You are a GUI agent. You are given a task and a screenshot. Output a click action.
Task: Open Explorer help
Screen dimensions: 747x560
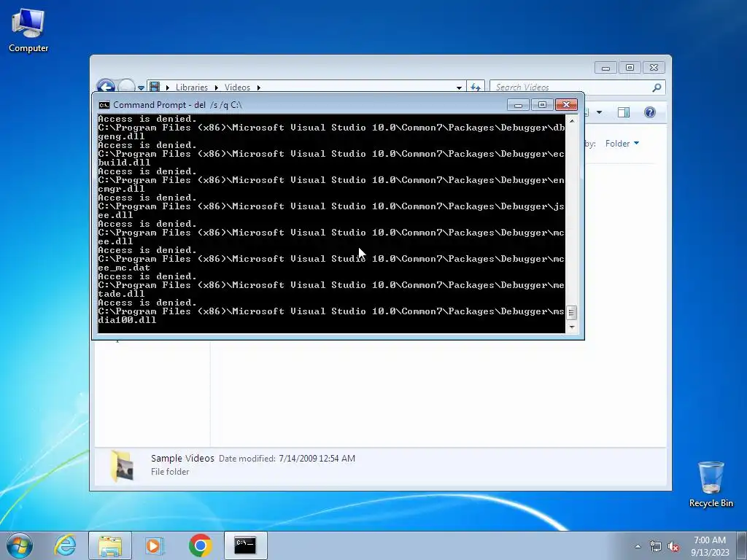tap(650, 112)
